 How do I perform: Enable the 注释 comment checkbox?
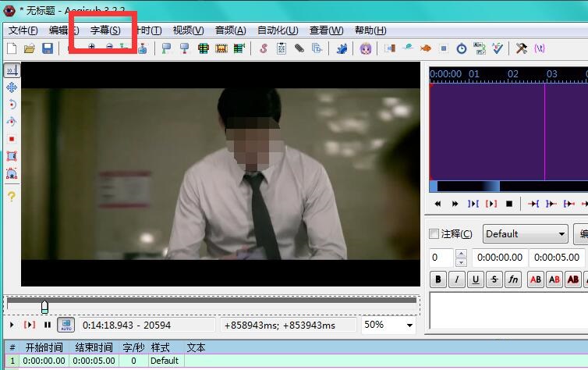point(434,234)
